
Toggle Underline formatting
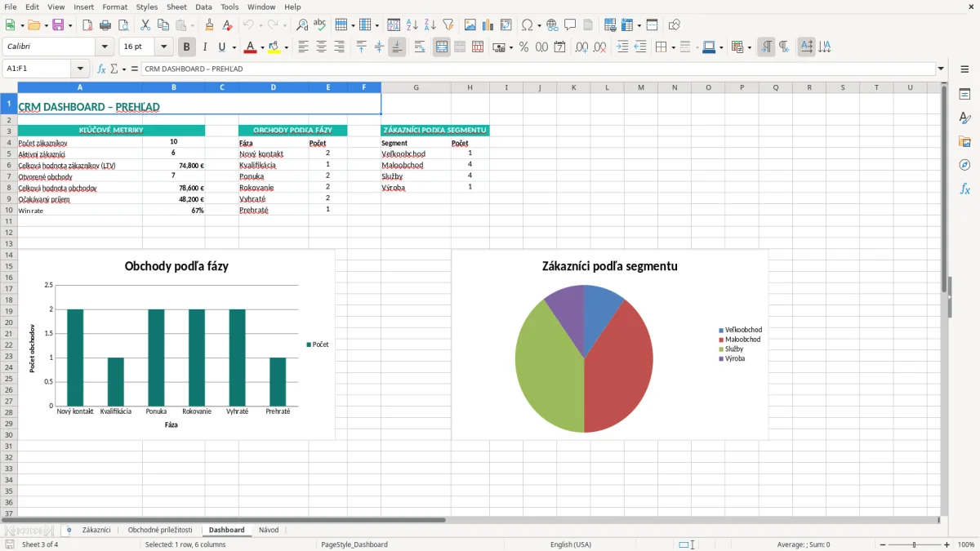pos(222,47)
